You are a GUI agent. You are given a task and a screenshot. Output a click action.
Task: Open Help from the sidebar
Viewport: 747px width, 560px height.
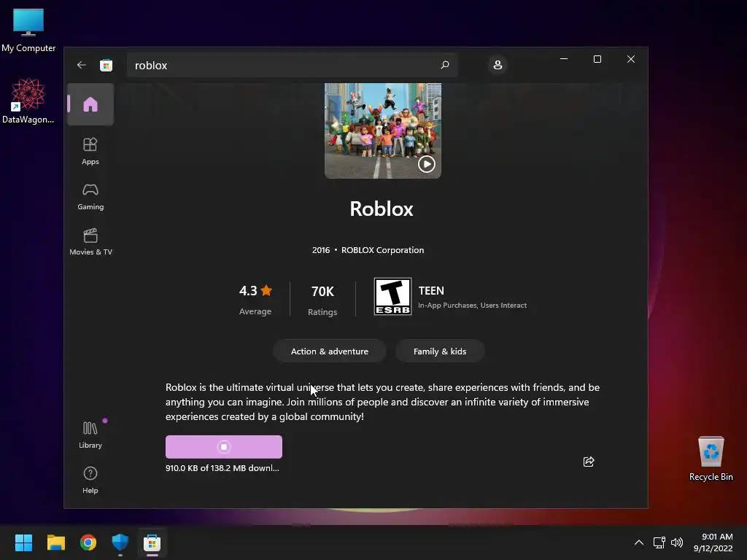(x=90, y=480)
